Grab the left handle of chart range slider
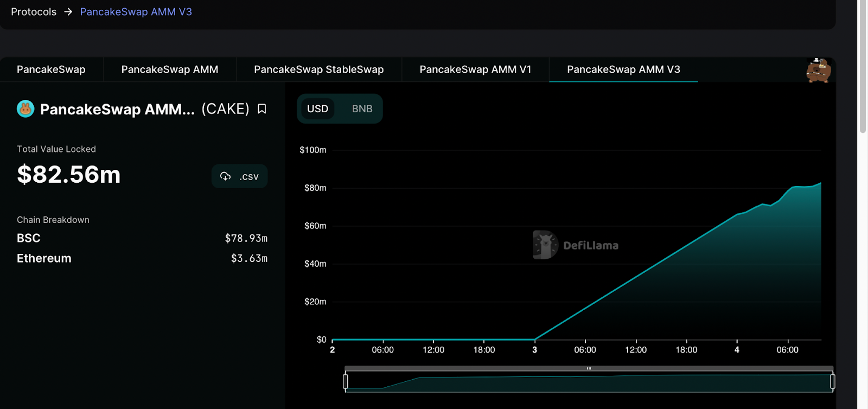This screenshot has width=868, height=409. click(x=346, y=381)
